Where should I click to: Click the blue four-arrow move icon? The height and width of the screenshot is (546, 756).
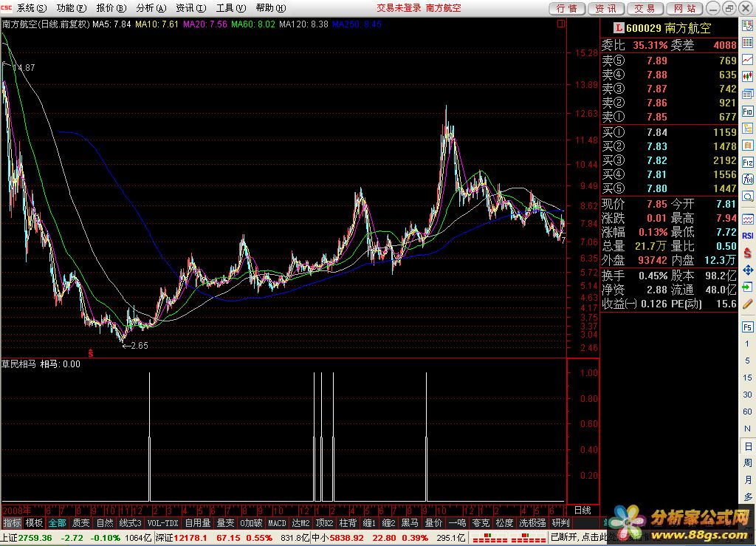click(x=747, y=270)
